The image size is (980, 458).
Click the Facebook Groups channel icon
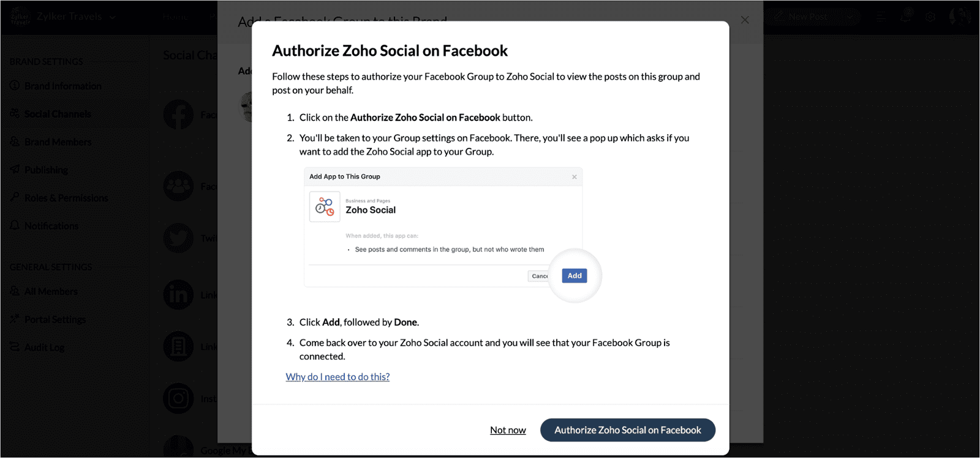pos(178,186)
